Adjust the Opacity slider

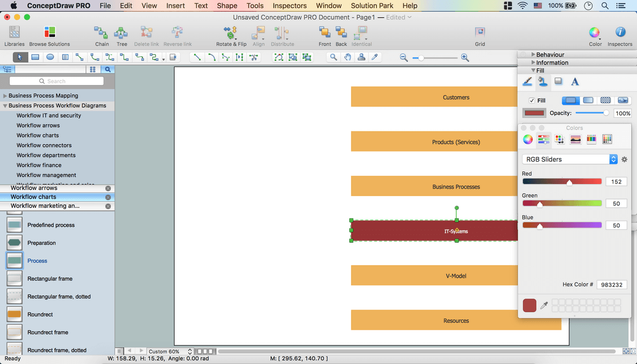[x=592, y=113]
